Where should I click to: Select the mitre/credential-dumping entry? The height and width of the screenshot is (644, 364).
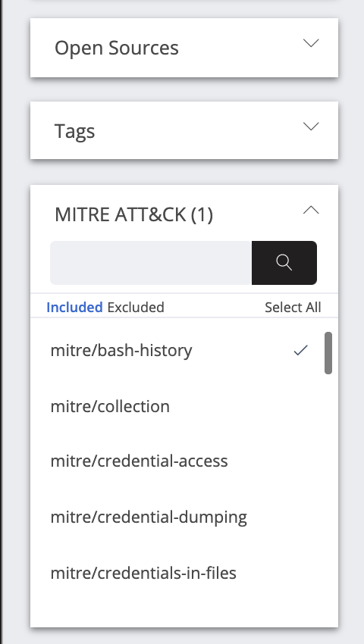[x=149, y=517]
